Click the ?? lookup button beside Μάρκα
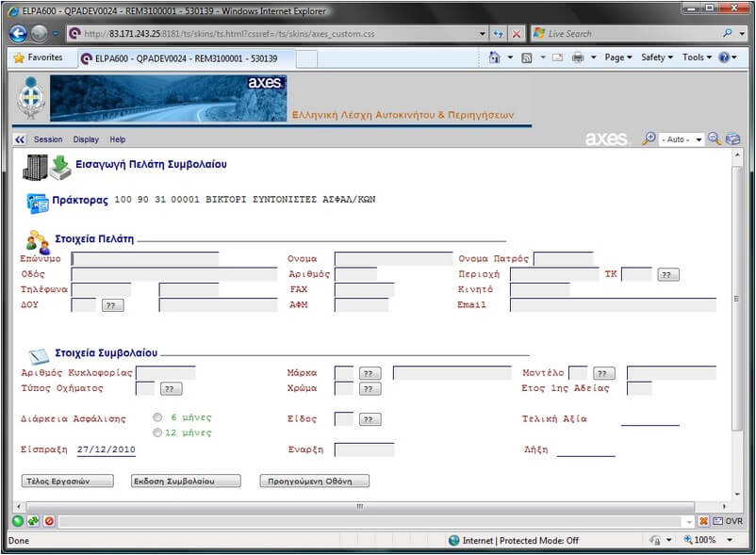Viewport: 756px width, 555px height. pyautogui.click(x=370, y=373)
